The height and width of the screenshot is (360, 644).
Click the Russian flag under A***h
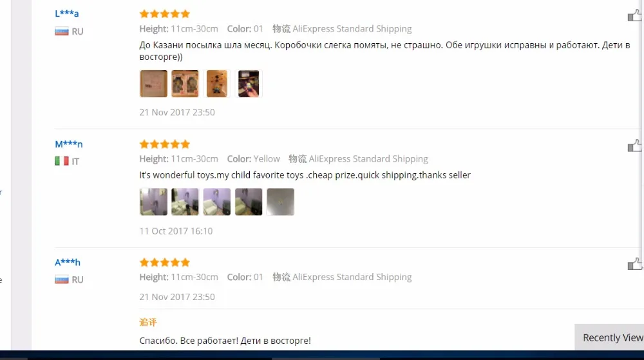point(62,279)
